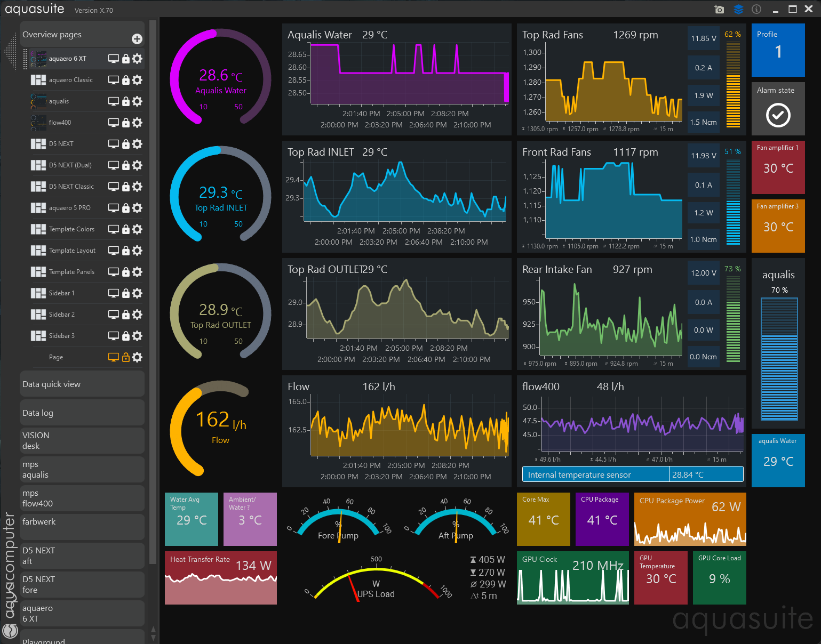This screenshot has height=644, width=821.
Task: Click the layers icon in title bar
Action: click(x=738, y=9)
